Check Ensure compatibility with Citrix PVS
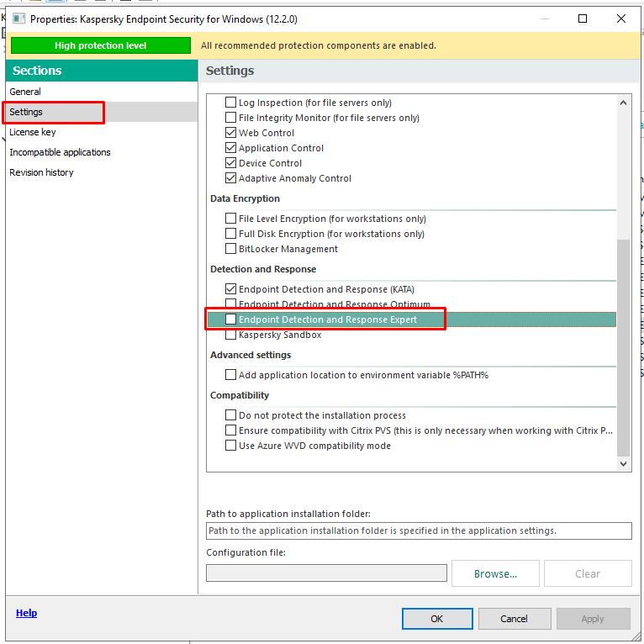The height and width of the screenshot is (644, 644). [230, 430]
